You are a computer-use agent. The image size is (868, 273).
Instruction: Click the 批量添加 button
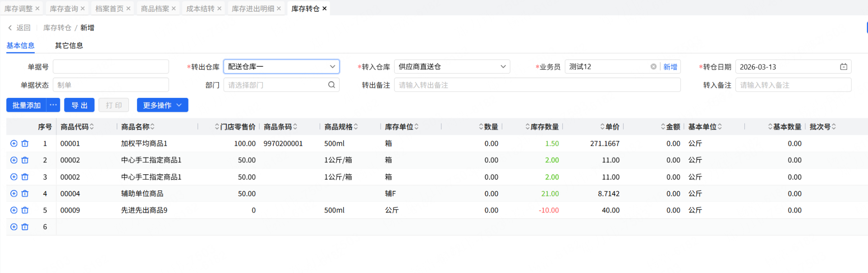pyautogui.click(x=27, y=105)
